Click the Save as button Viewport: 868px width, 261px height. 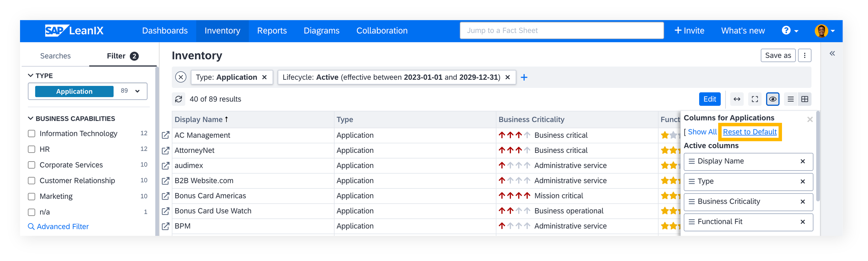coord(778,55)
